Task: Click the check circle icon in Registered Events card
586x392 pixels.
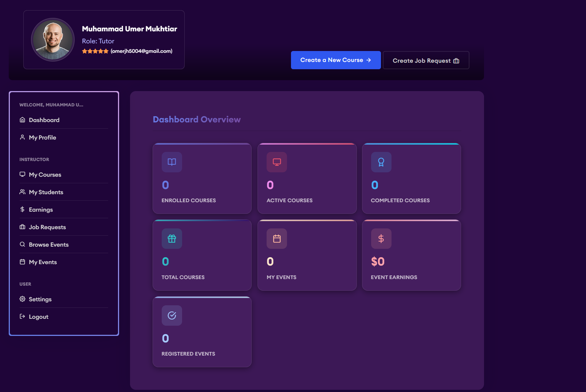Action: coord(172,315)
